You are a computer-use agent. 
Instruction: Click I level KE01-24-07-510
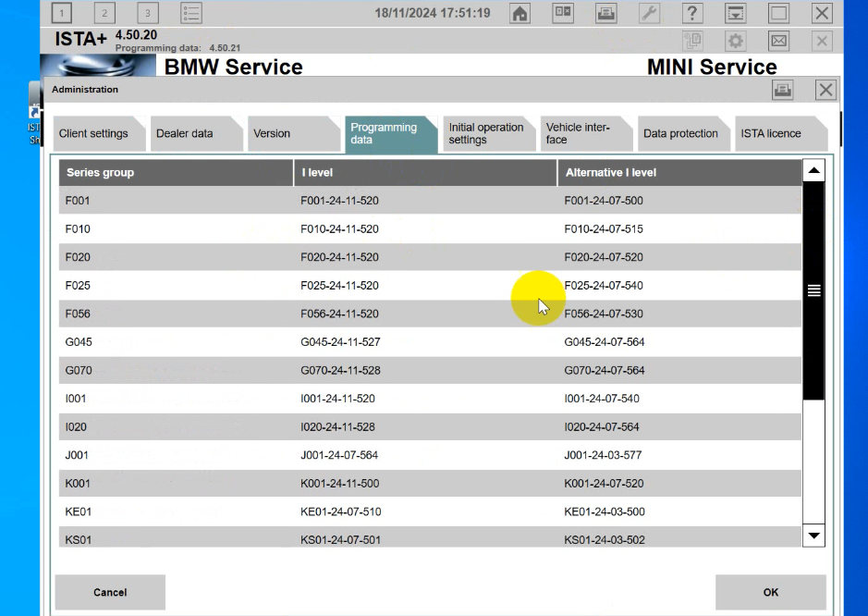(x=341, y=511)
